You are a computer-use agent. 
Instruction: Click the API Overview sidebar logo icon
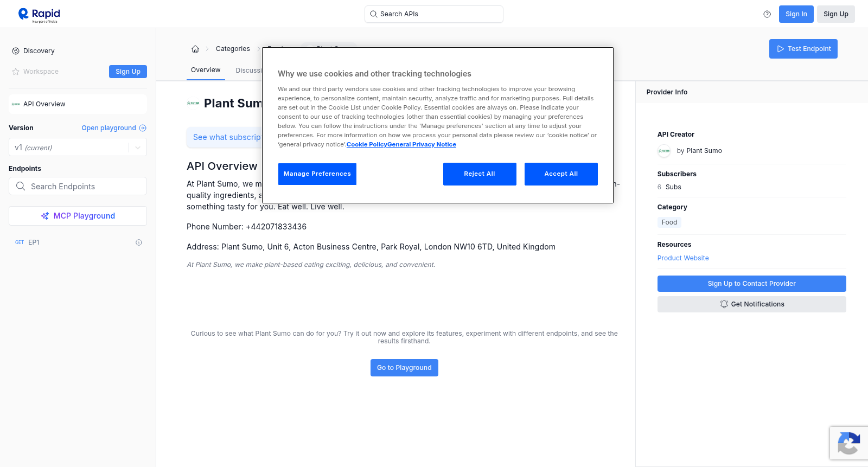[16, 104]
